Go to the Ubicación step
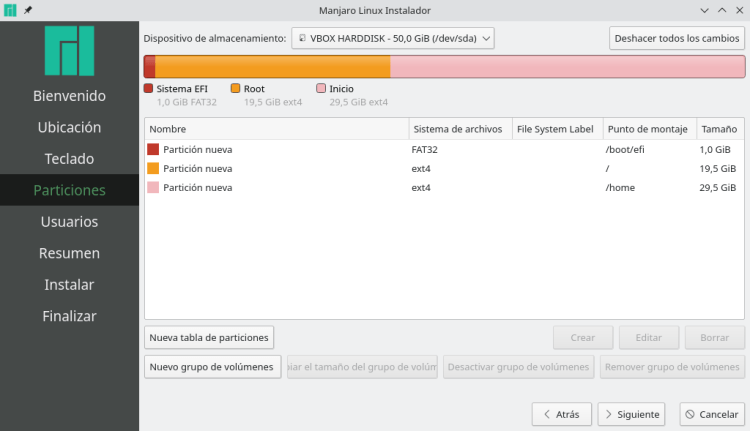750x431 pixels. 69,127
